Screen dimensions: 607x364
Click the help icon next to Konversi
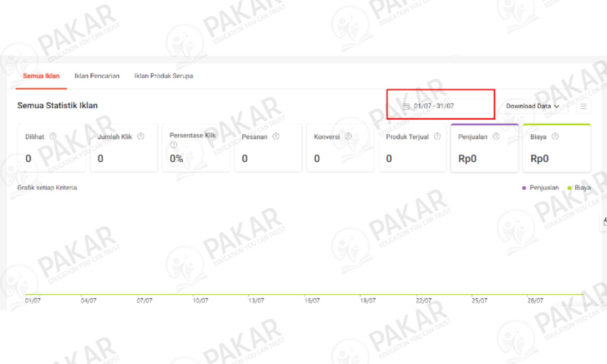[x=348, y=136]
